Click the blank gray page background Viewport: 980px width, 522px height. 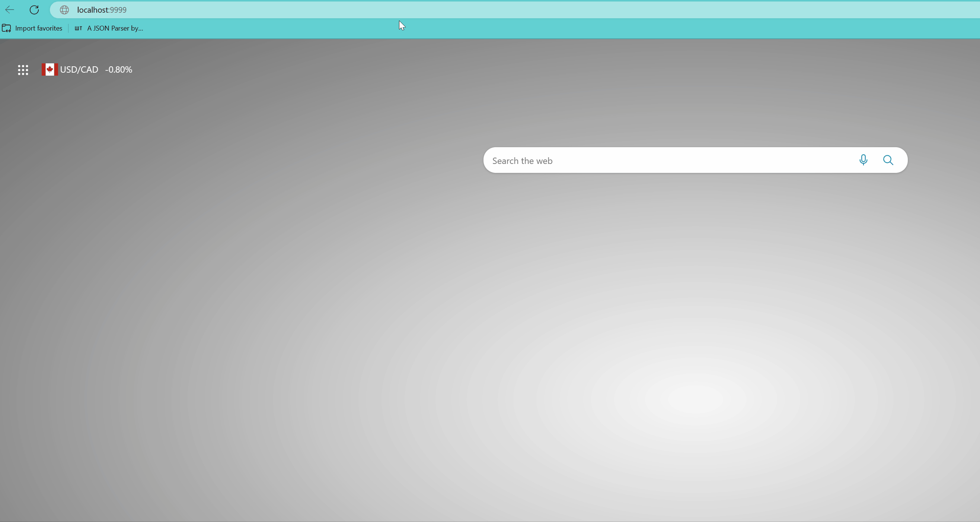tap(266, 305)
